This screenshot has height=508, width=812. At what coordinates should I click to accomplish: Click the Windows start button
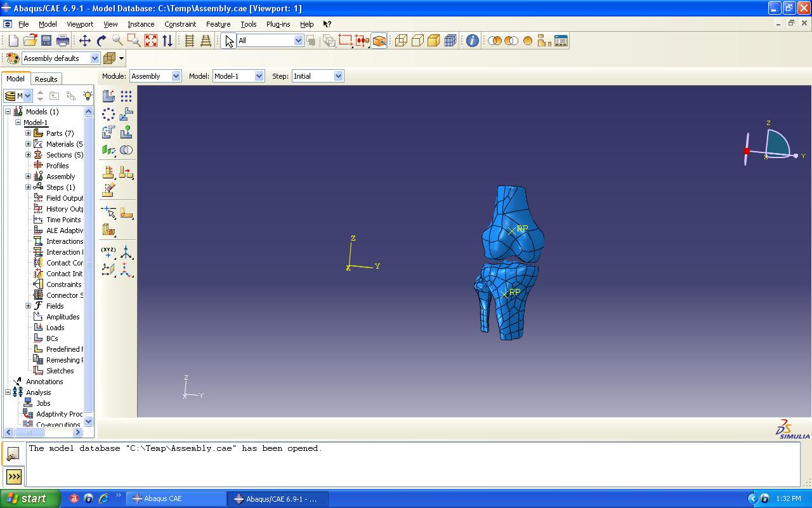point(30,498)
